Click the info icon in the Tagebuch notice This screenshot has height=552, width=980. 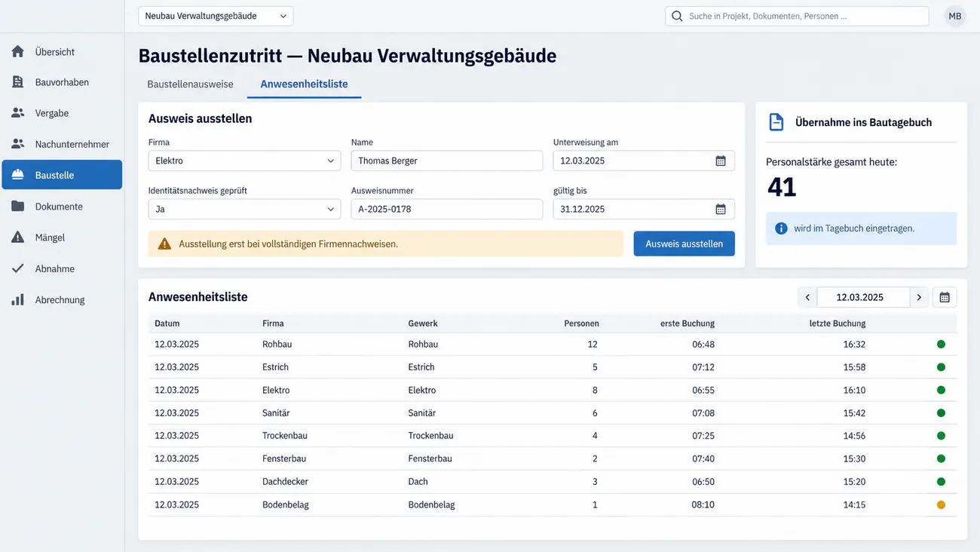pos(781,228)
